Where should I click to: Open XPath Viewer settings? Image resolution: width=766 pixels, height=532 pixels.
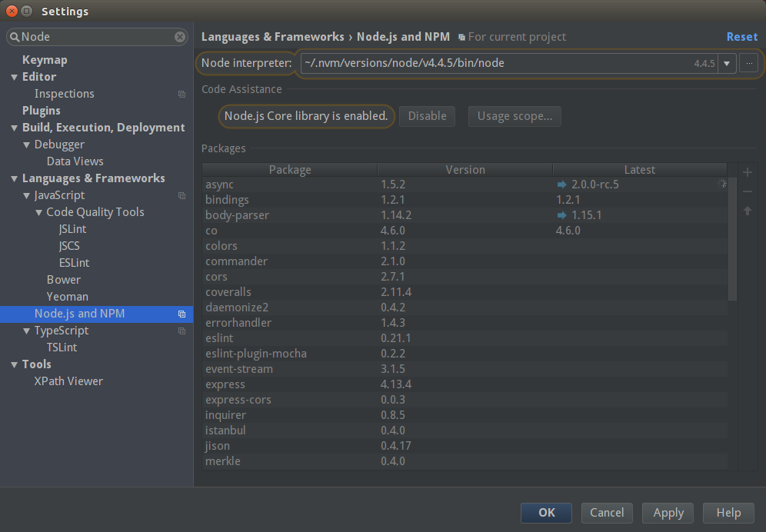[69, 381]
